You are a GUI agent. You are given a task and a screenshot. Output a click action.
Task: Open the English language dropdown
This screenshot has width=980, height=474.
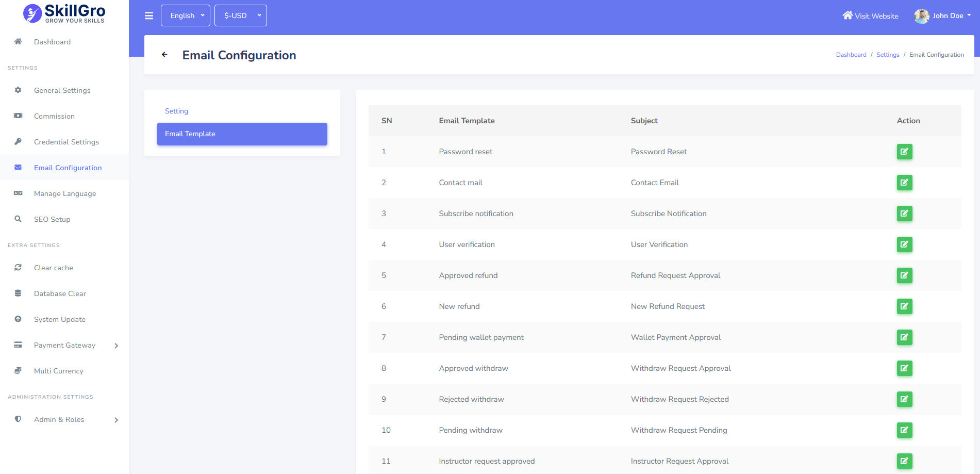pos(186,15)
